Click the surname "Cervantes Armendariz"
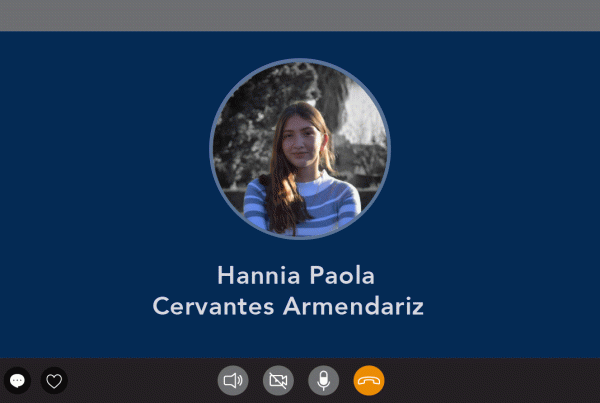600x403 pixels. [x=288, y=306]
